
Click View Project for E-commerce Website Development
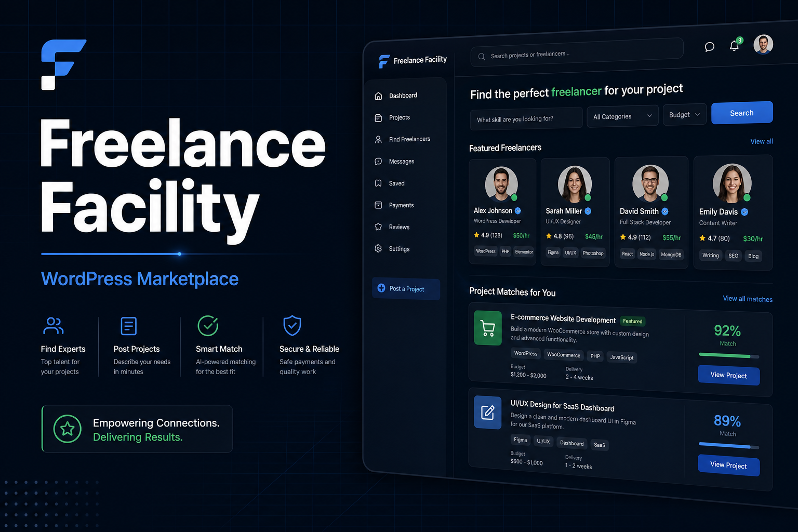728,375
